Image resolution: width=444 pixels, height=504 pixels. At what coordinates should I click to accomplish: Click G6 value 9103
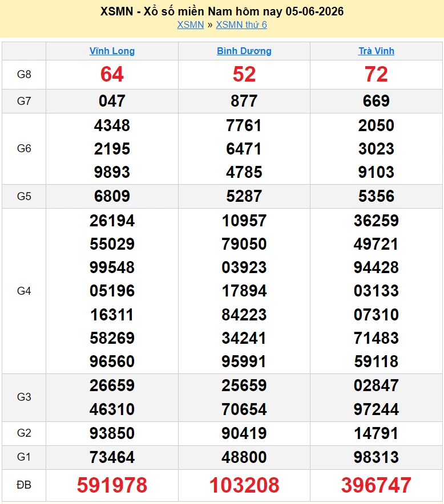pyautogui.click(x=377, y=172)
